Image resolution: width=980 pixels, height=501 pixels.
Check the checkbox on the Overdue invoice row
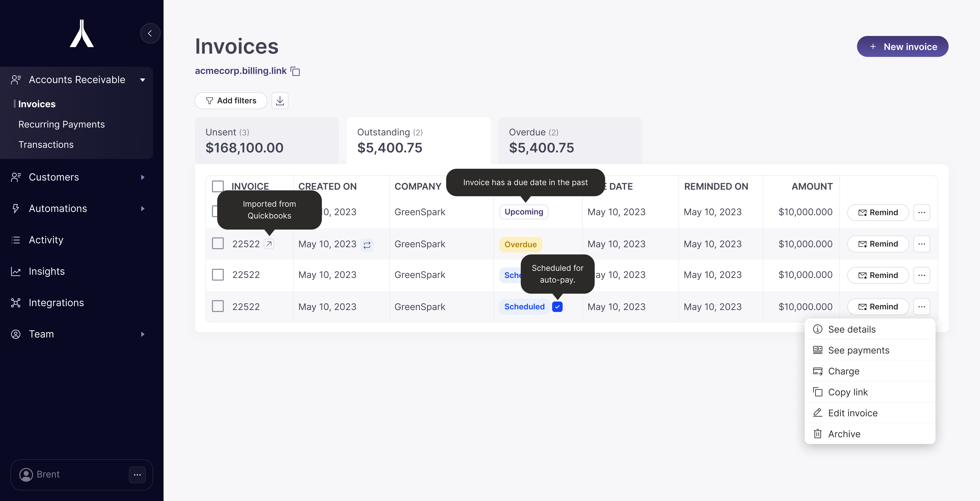click(218, 244)
